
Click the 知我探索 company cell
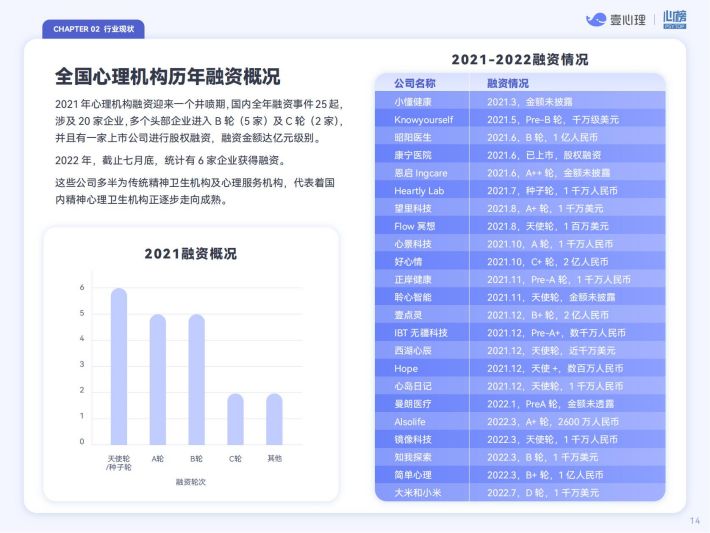coord(413,457)
